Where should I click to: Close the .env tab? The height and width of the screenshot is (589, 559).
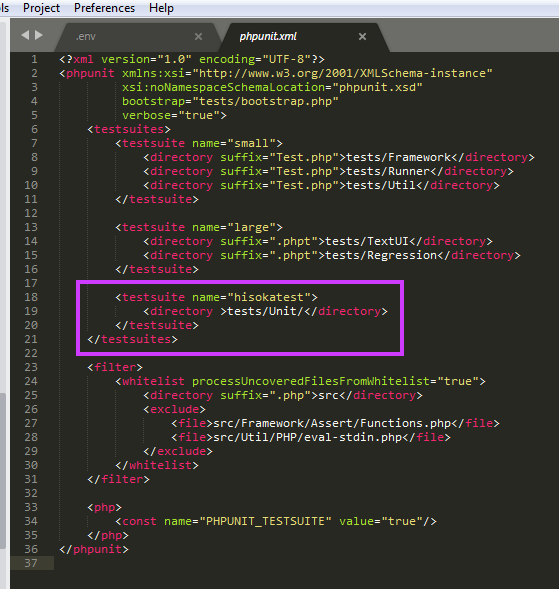tap(198, 36)
